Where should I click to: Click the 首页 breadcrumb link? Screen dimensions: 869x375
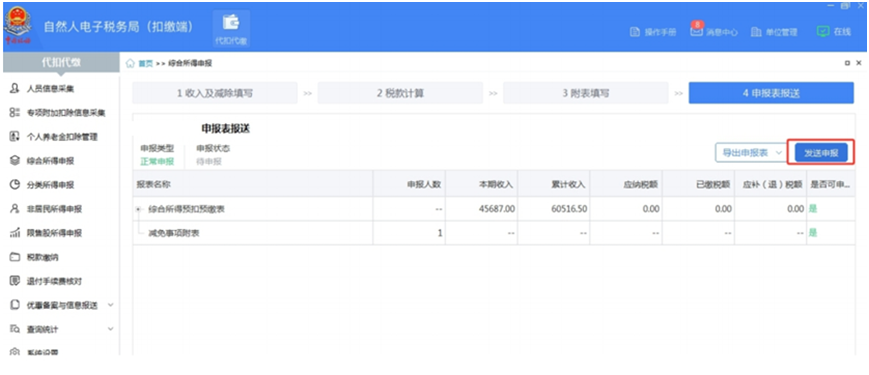point(145,64)
